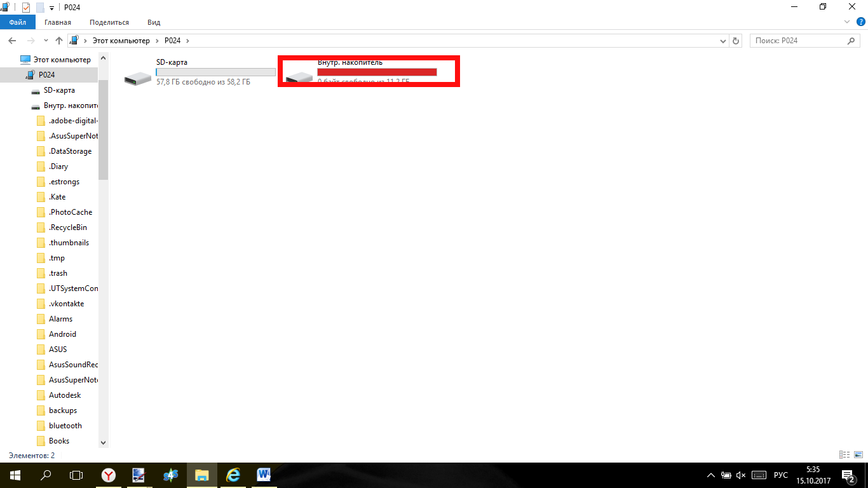Refresh the current folder view
Image resolution: width=868 pixels, height=488 pixels.
tap(736, 41)
